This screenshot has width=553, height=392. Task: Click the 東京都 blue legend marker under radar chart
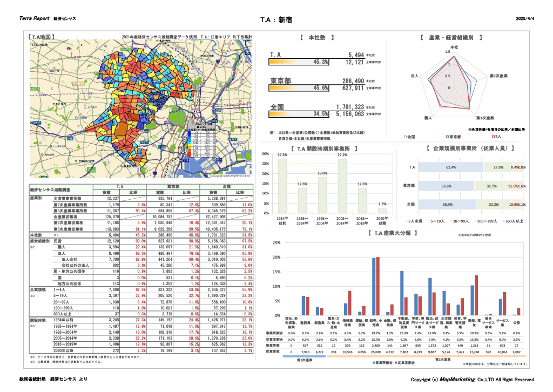tap(447, 137)
